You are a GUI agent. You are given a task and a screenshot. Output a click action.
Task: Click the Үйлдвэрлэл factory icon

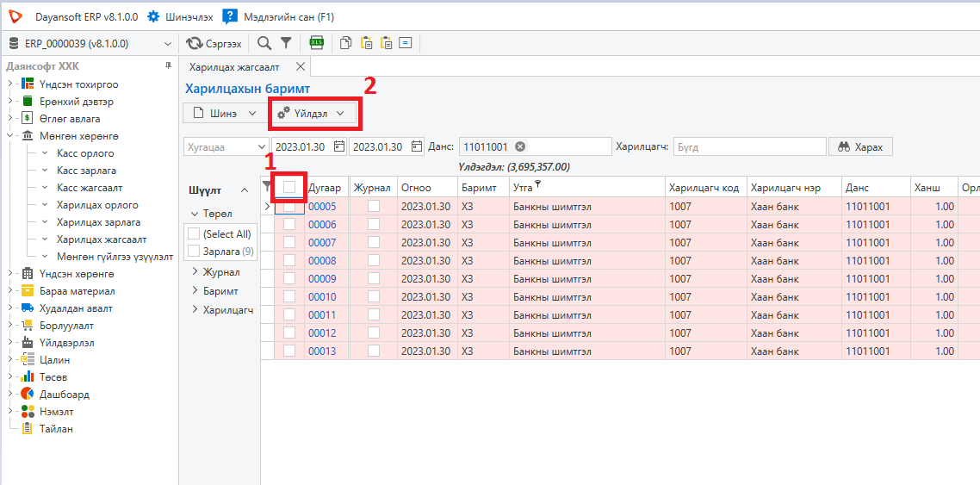click(x=28, y=343)
